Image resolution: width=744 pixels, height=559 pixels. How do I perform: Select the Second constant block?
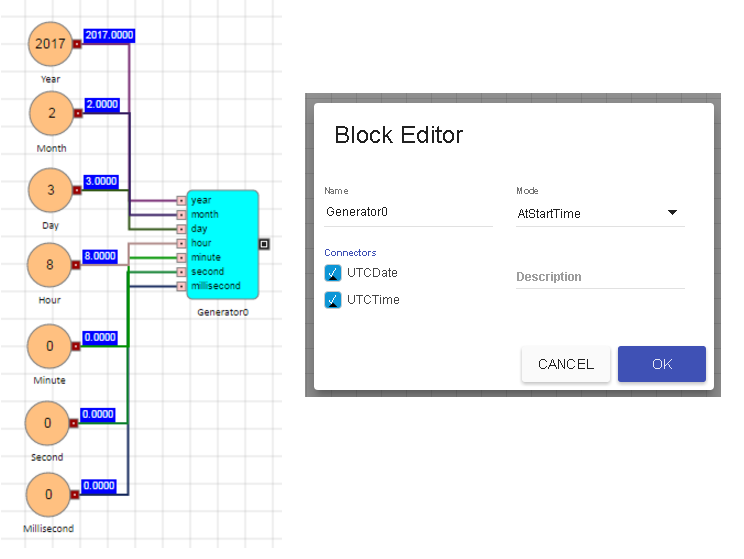pyautogui.click(x=47, y=423)
